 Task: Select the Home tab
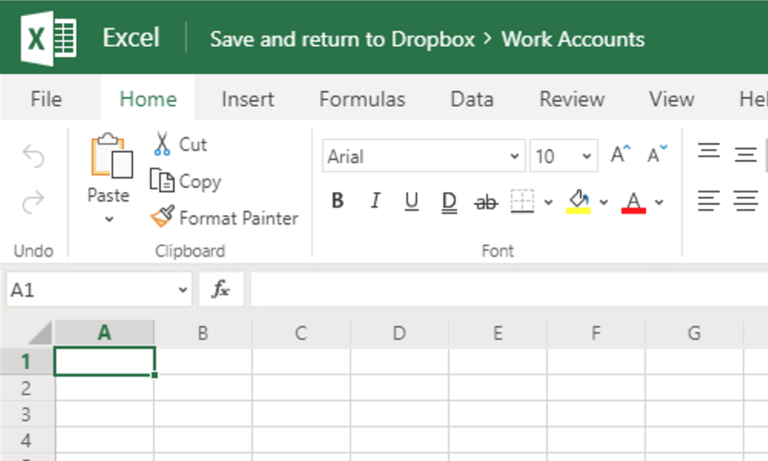pos(148,99)
